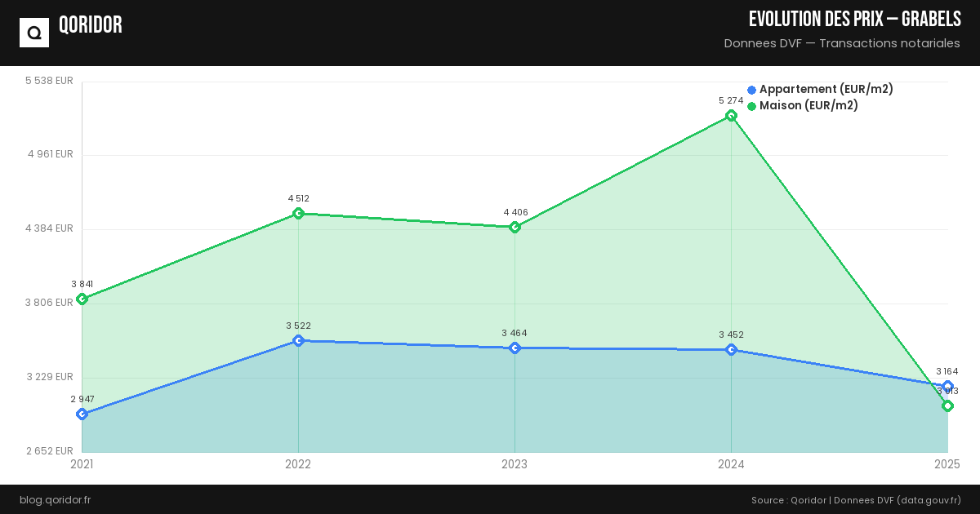Click the data.gouv.fr source text
This screenshot has width=980, height=514.
click(929, 499)
